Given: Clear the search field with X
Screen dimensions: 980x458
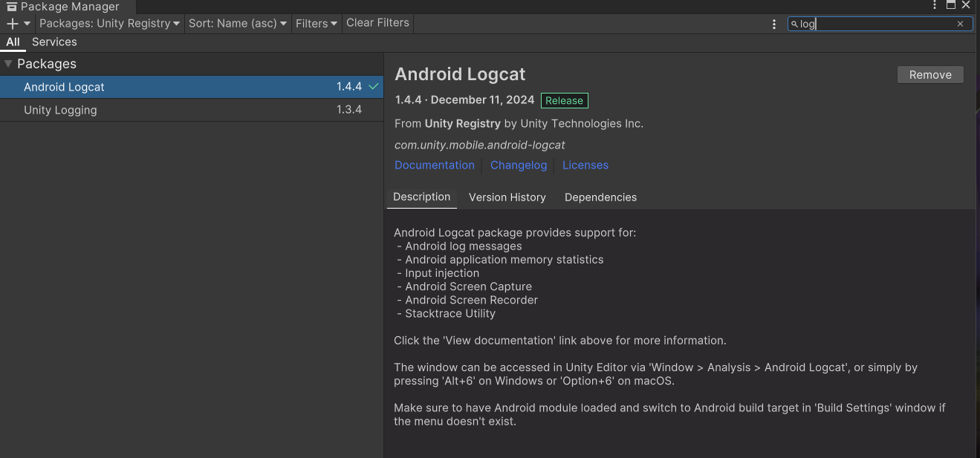Looking at the screenshot, I should point(960,24).
